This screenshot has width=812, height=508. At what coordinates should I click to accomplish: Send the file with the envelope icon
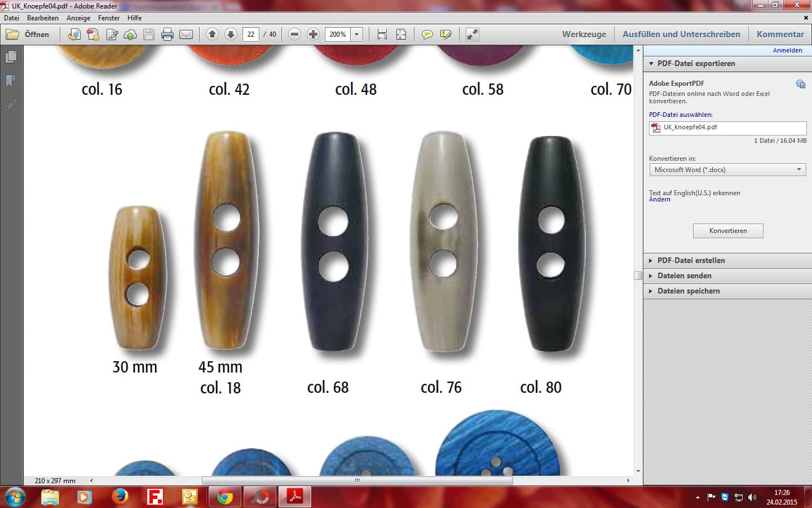pyautogui.click(x=186, y=34)
